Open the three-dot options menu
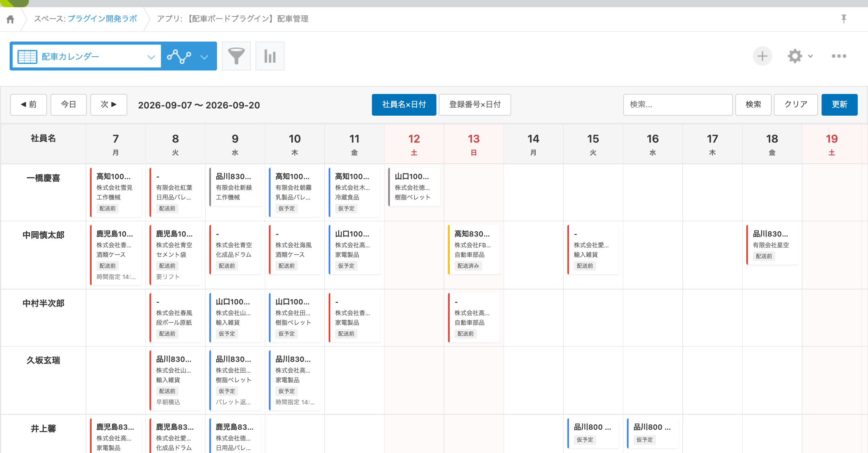The width and height of the screenshot is (868, 453). (839, 56)
